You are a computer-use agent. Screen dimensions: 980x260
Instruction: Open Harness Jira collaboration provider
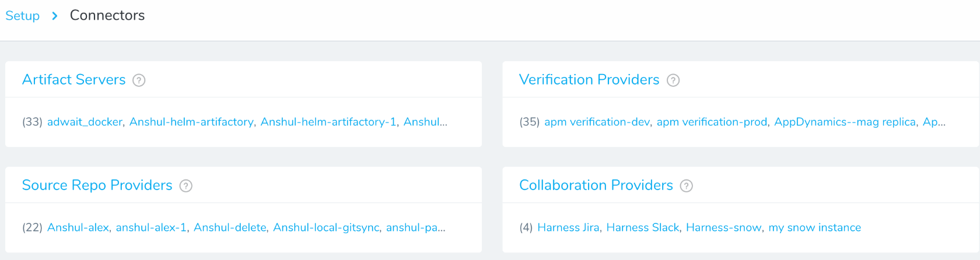pyautogui.click(x=568, y=227)
